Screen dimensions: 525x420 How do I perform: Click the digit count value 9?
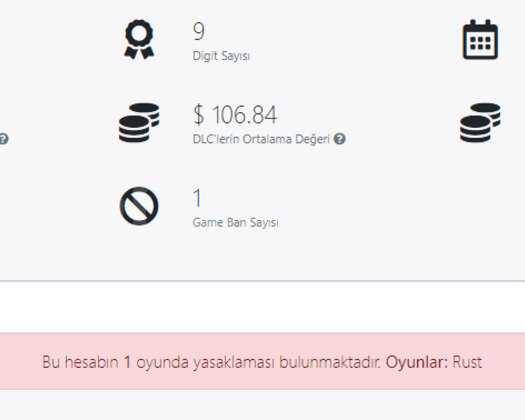pyautogui.click(x=199, y=31)
